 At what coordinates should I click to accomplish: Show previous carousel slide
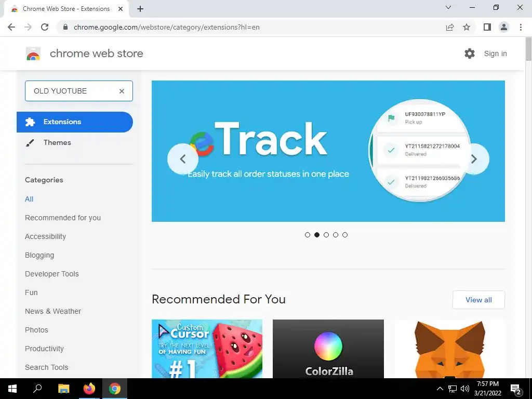pyautogui.click(x=182, y=159)
